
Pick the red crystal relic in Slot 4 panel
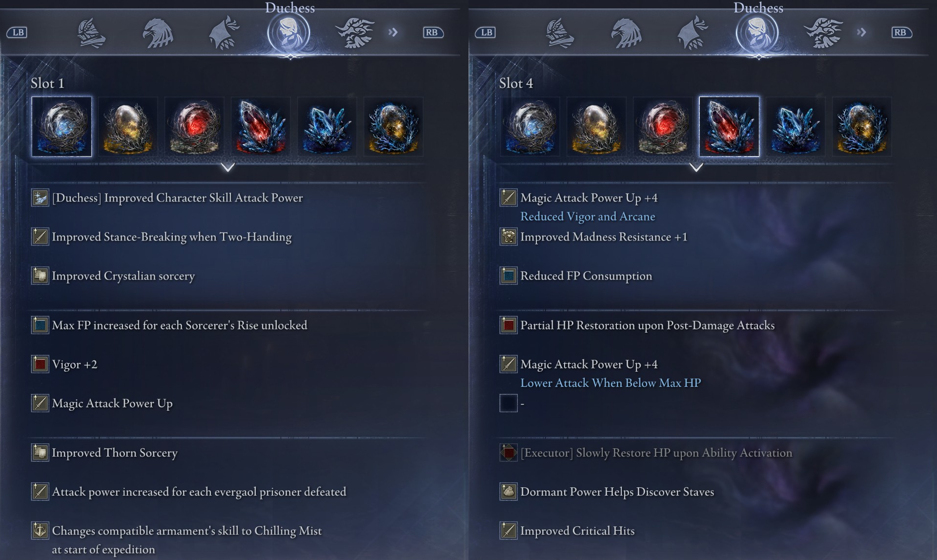729,126
